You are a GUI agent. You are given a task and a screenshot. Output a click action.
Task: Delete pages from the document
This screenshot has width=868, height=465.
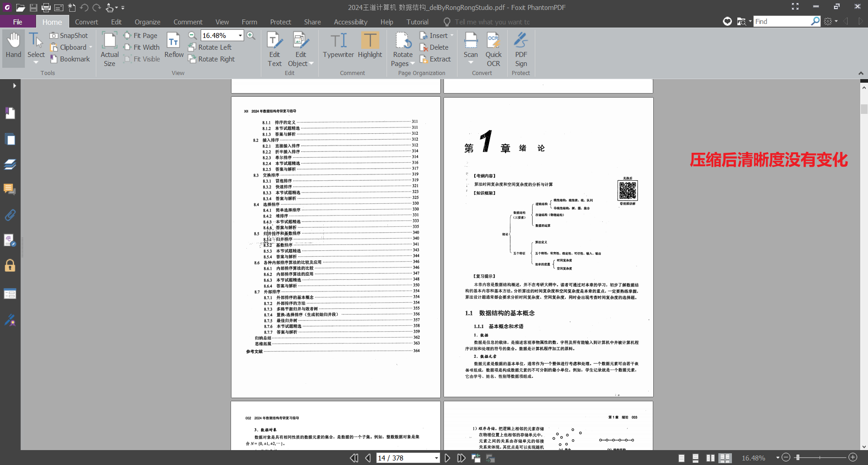(x=434, y=47)
